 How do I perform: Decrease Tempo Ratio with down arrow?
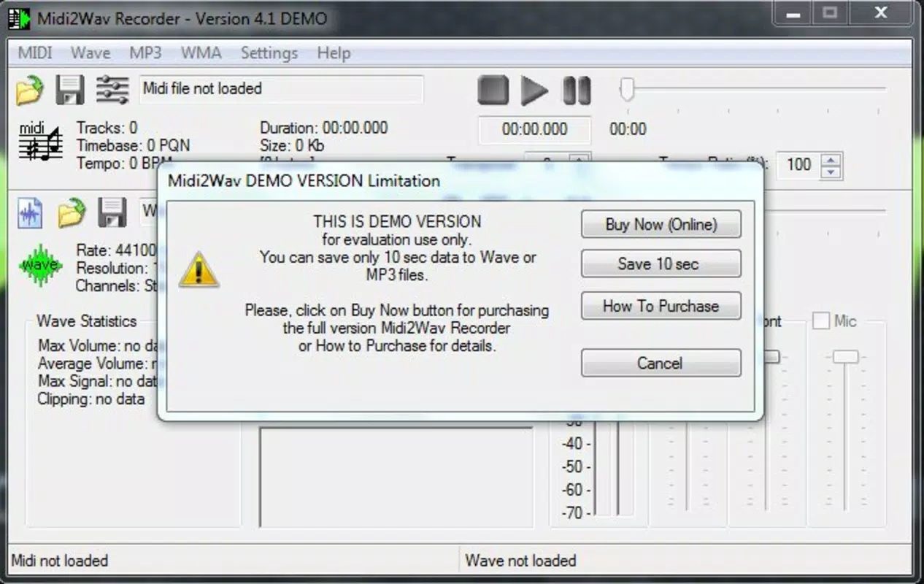(x=831, y=172)
